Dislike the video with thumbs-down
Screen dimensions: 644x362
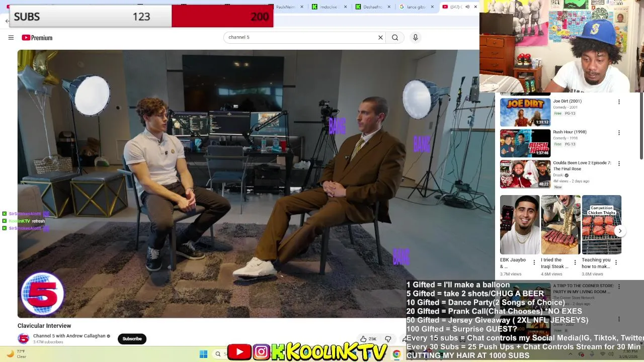(x=388, y=339)
